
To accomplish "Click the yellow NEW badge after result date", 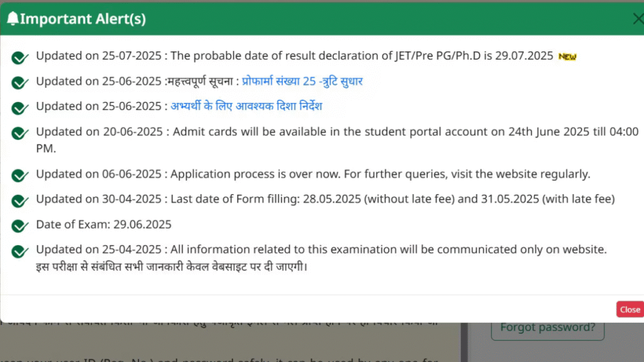I will [567, 57].
